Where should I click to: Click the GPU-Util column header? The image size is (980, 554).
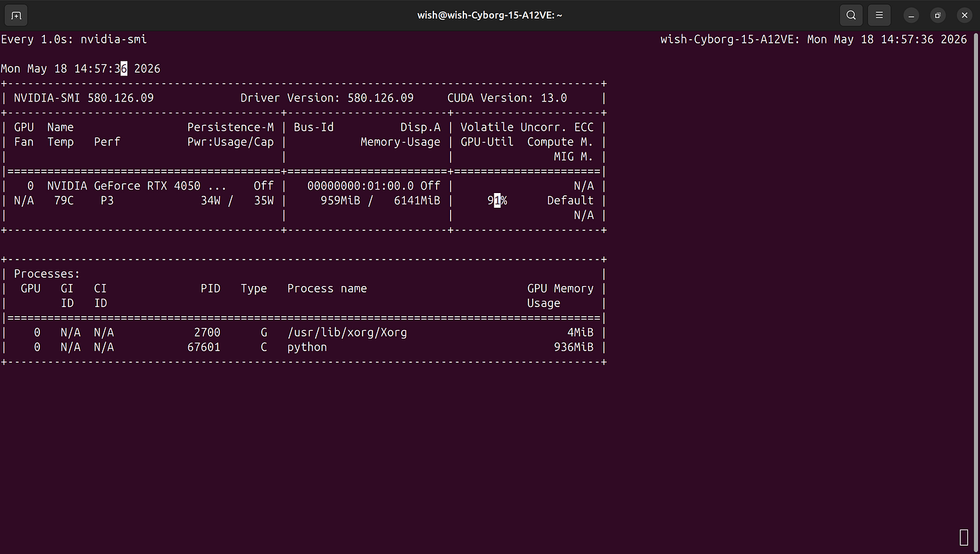(x=487, y=142)
